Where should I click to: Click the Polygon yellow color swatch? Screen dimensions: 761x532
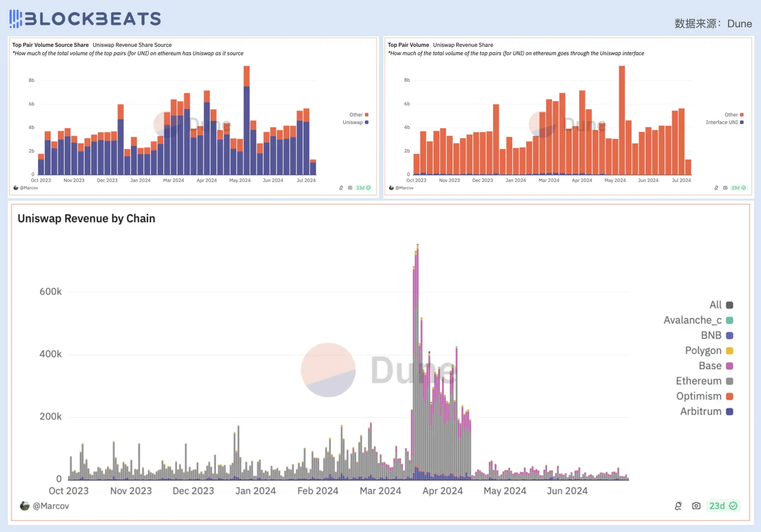coord(730,351)
